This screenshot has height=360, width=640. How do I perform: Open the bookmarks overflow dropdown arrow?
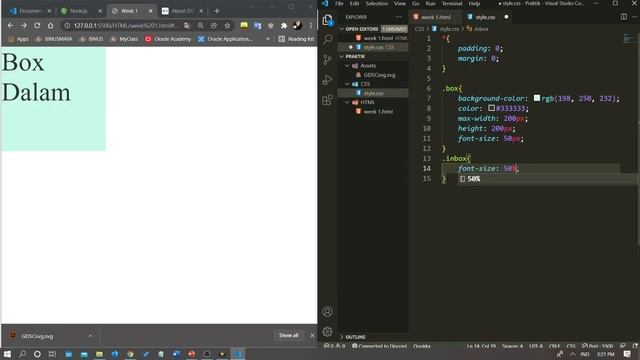pyautogui.click(x=268, y=39)
